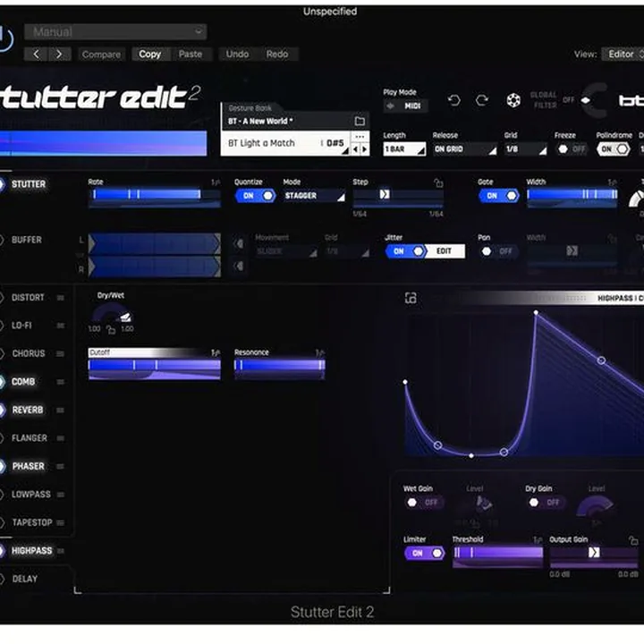Open the Play Mode MIDI selector
This screenshot has height=644, width=644.
click(405, 106)
